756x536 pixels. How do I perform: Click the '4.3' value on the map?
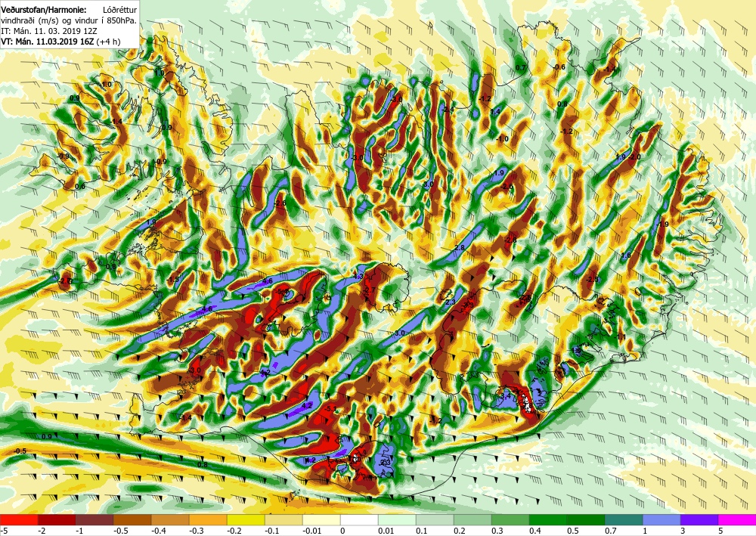click(358, 277)
